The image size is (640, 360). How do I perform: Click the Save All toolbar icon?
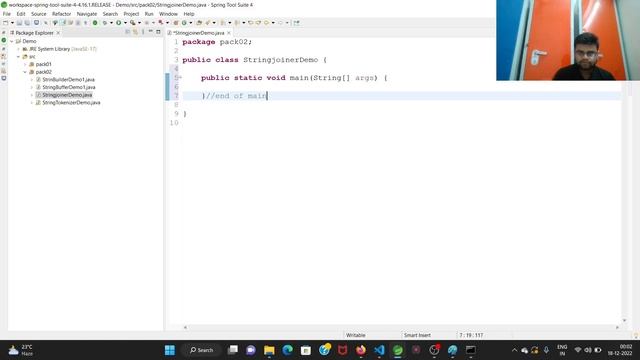click(27, 23)
